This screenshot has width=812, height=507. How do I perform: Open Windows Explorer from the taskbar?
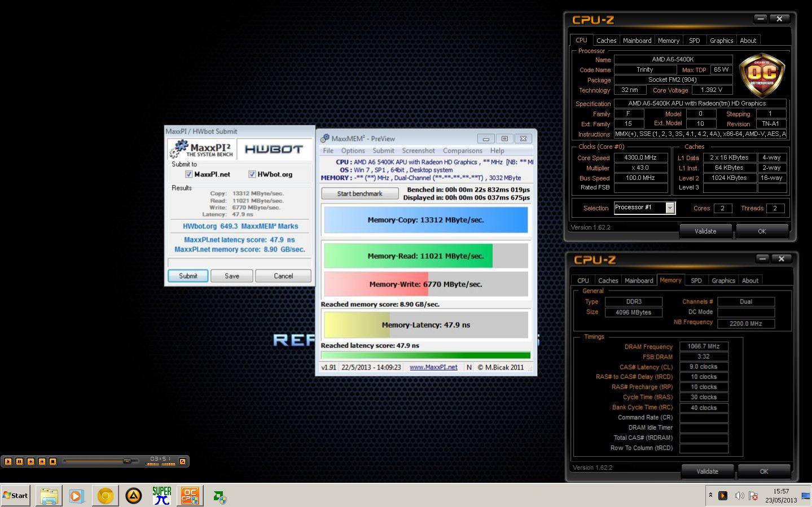[x=49, y=496]
